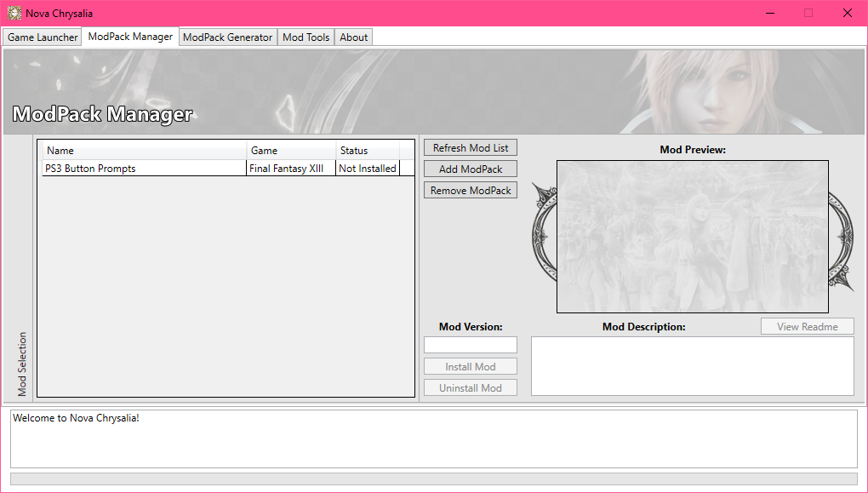Click the Uninstall Mod button
The width and height of the screenshot is (868, 493).
(471, 387)
